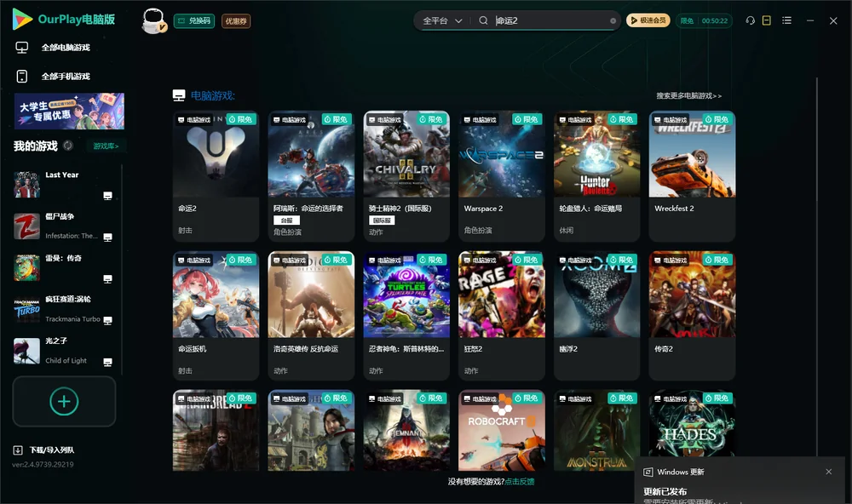Click the PC icon beside Infestation

pos(107,238)
